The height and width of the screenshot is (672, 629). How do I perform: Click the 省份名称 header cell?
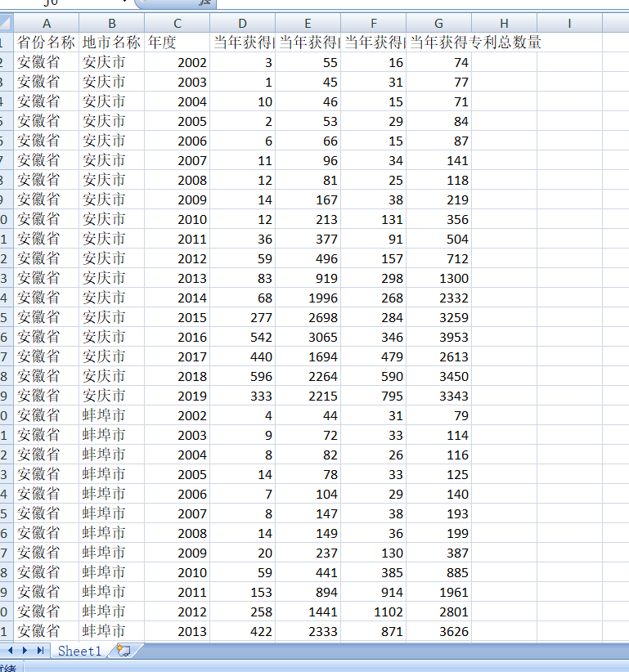[x=47, y=43]
